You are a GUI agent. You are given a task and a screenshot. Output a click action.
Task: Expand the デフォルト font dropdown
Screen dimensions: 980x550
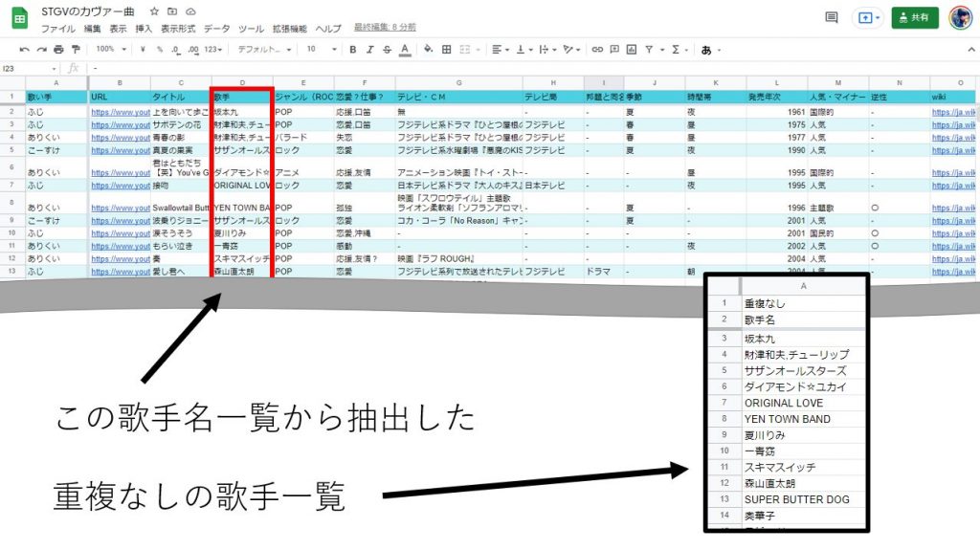click(261, 49)
